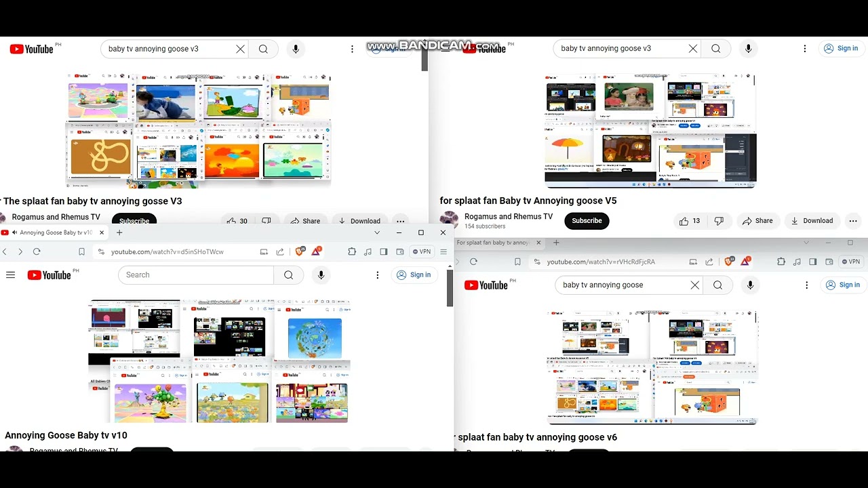The image size is (868, 488).
Task: Toggle VPN in v10 browser window
Action: point(422,251)
